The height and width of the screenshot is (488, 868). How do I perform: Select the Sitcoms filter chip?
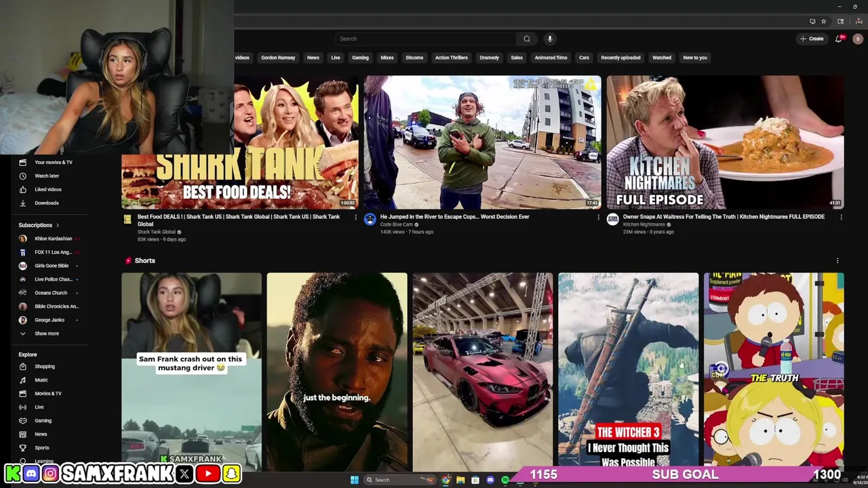(414, 58)
